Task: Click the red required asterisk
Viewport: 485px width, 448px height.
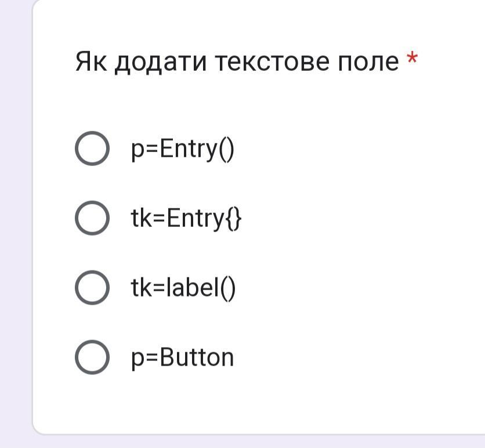Action: 412,59
